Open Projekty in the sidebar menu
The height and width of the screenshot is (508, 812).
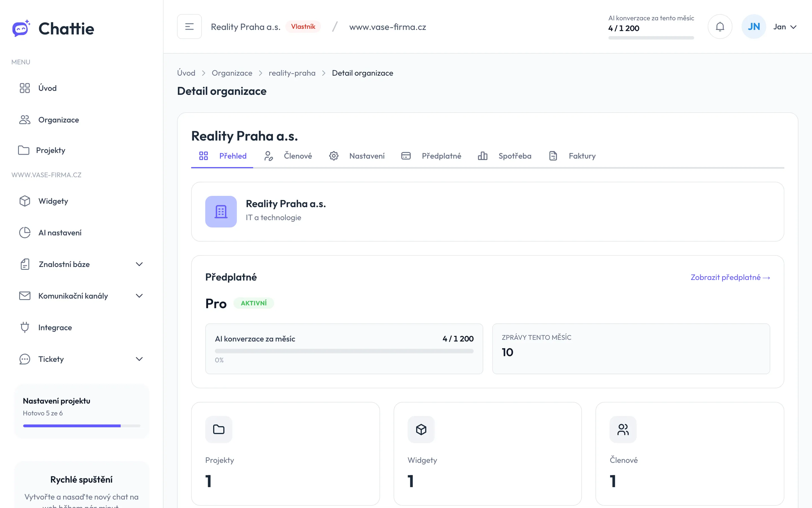[x=81, y=150]
